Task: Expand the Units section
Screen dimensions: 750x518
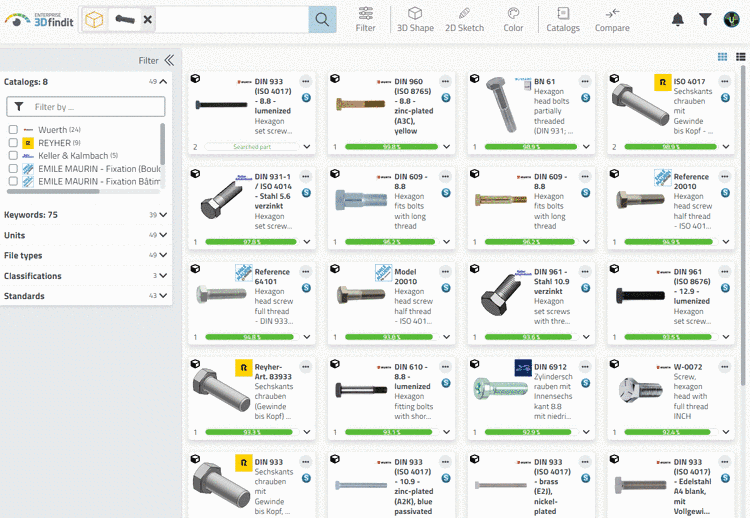Action: [163, 235]
